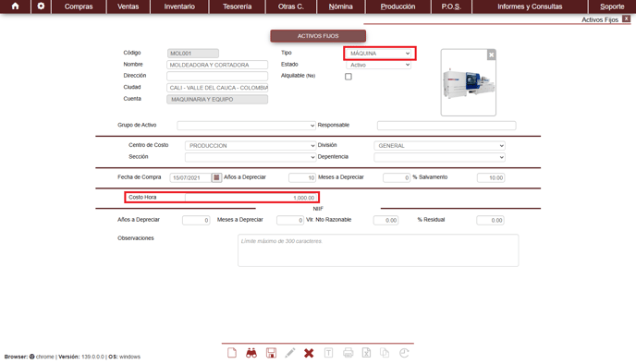
Task: Open the División dropdown showing GENERAL
Action: pos(440,146)
